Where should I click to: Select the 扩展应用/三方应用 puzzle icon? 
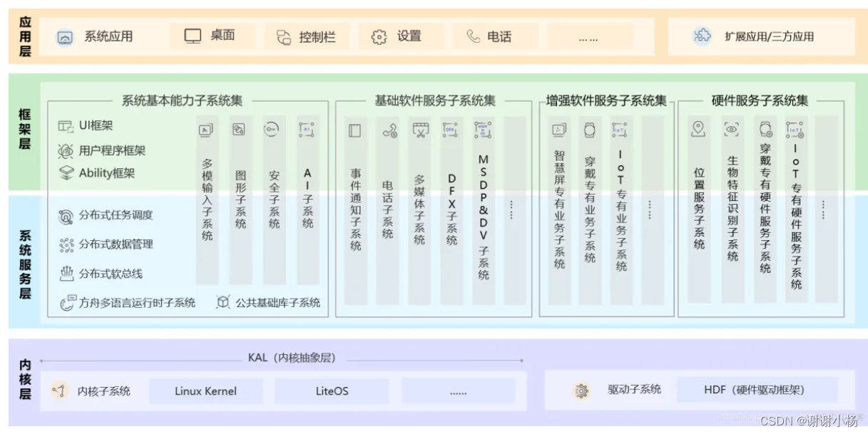point(702,36)
